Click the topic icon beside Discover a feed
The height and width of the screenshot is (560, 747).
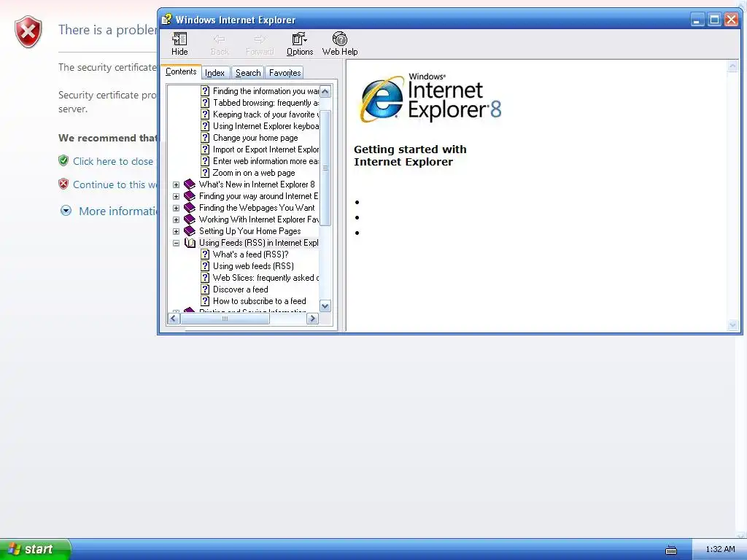pos(205,289)
